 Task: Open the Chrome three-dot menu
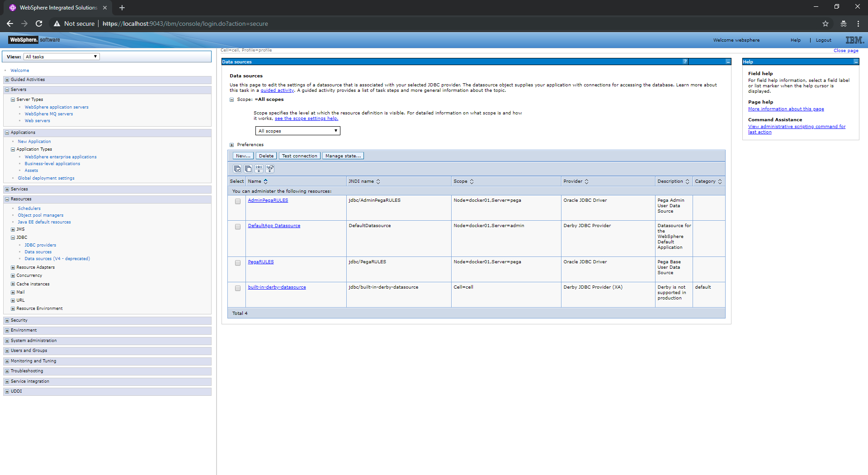[858, 24]
